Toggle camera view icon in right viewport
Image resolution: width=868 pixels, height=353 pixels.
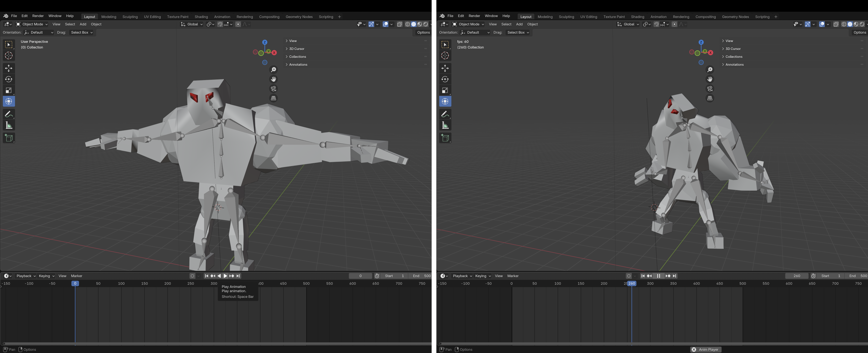click(x=710, y=89)
